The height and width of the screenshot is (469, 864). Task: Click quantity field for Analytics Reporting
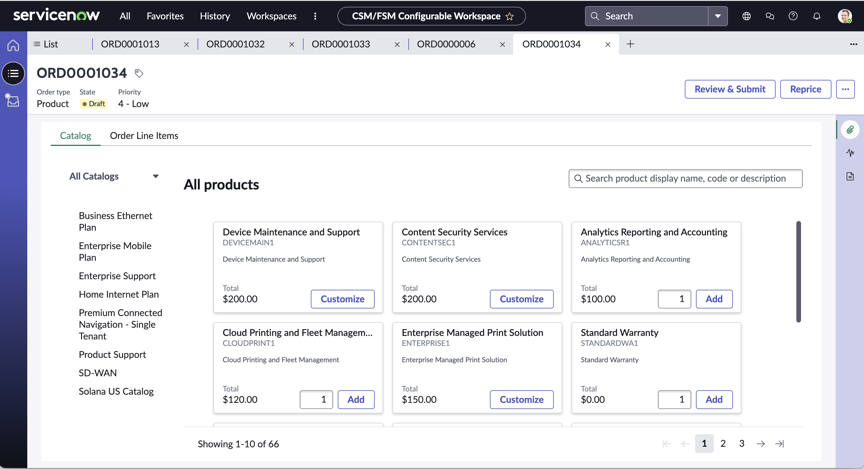point(674,299)
